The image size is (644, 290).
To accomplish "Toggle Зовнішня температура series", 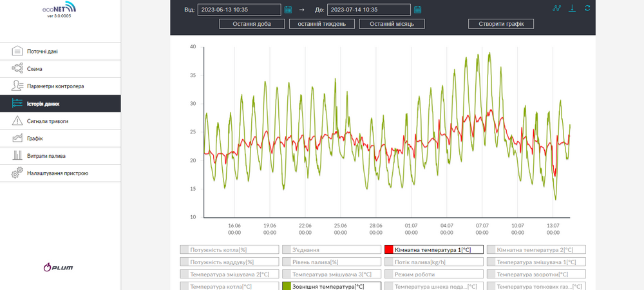I will click(332, 286).
